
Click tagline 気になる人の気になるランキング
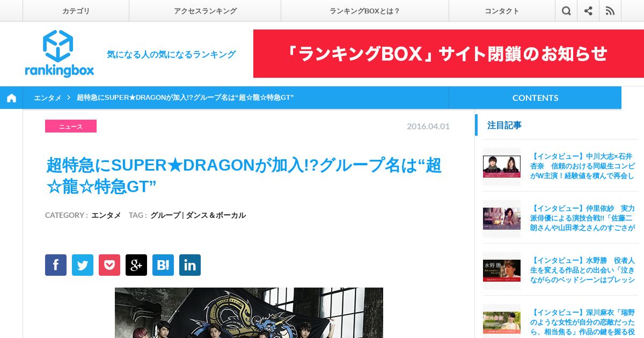(x=171, y=54)
